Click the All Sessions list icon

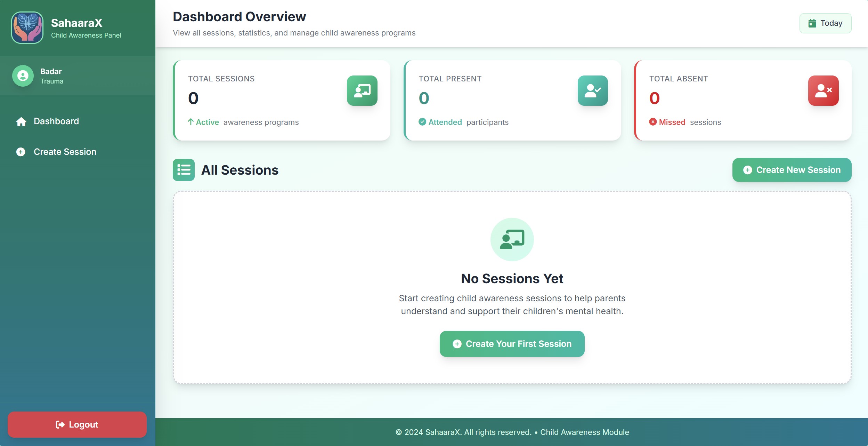[184, 170]
